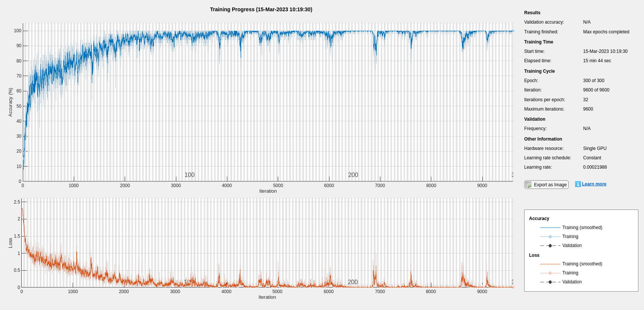Click the Iteration x-axis label under accuracy plot
Screen dimensions: 644x310
(268, 191)
